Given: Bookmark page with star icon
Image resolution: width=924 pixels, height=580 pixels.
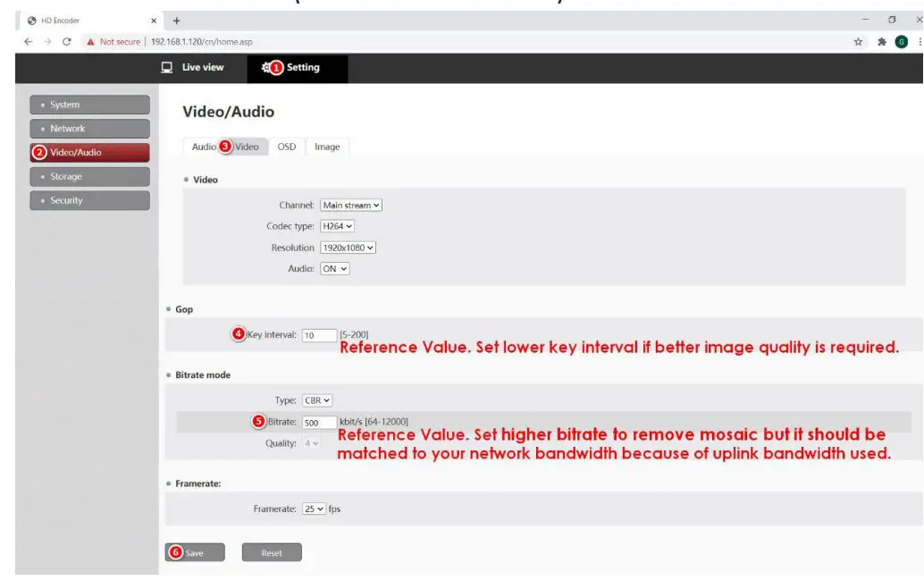Looking at the screenshot, I should click(x=858, y=42).
